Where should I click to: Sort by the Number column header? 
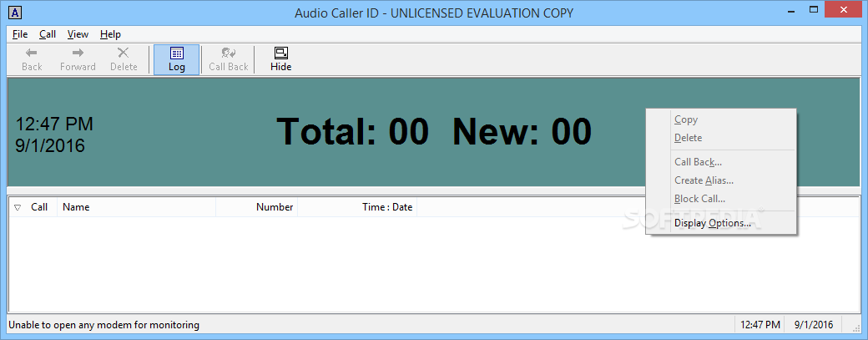tap(257, 207)
